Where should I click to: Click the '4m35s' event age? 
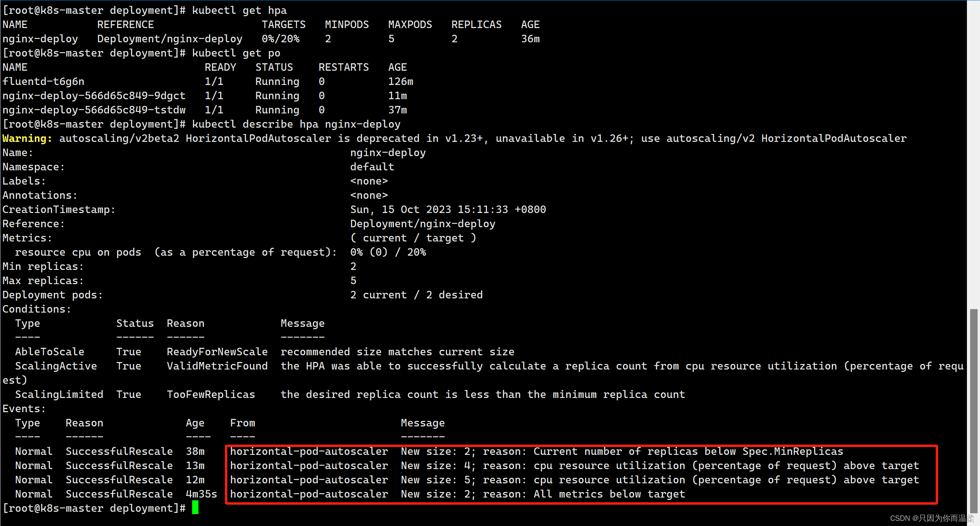pos(202,494)
